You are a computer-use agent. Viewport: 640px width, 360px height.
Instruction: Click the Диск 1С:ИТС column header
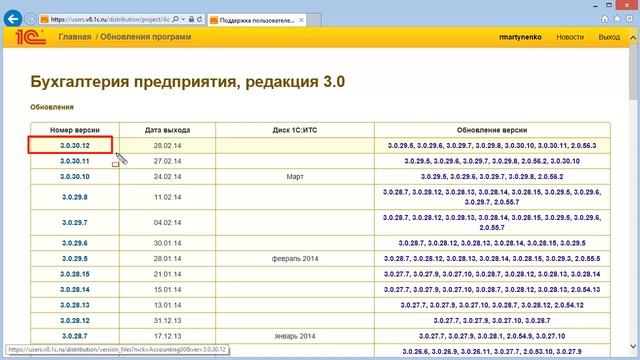click(x=295, y=130)
